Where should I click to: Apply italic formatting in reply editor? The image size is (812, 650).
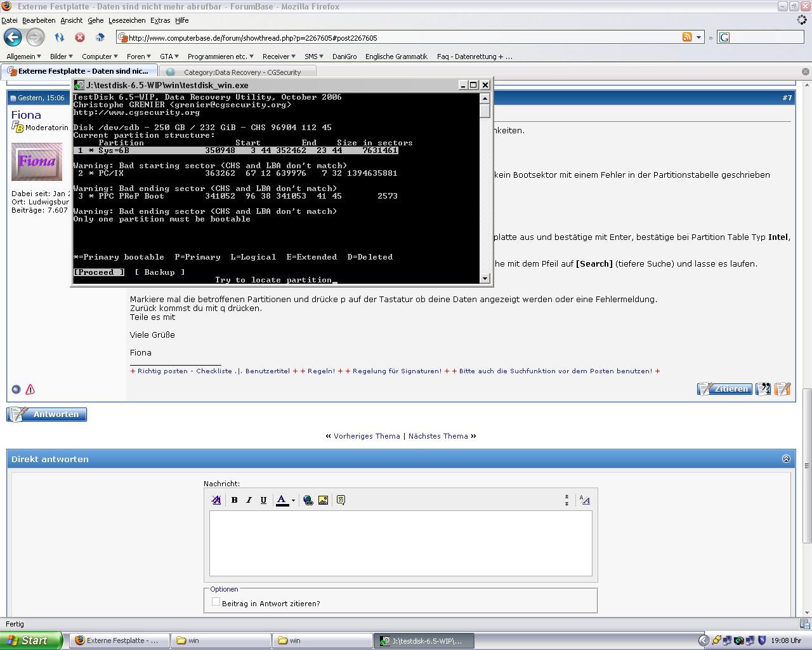pos(249,500)
